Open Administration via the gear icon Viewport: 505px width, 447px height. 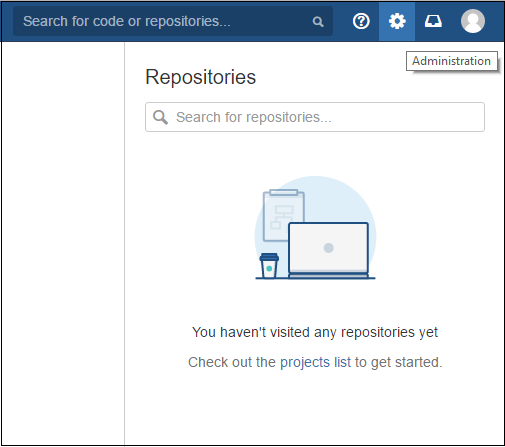pos(397,22)
